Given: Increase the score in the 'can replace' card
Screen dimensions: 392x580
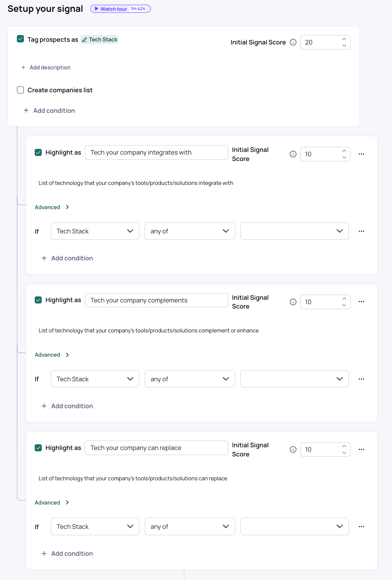Looking at the screenshot, I should pos(344,446).
